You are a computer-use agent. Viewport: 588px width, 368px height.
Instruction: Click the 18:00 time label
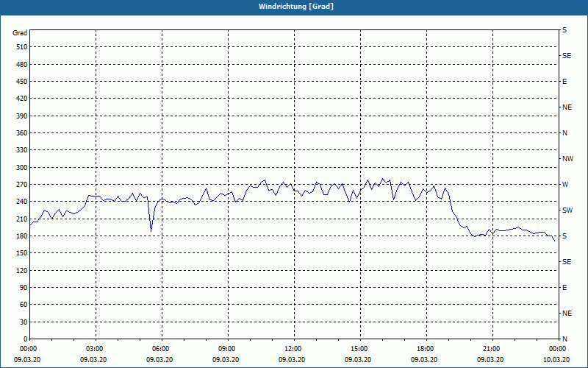pos(426,349)
